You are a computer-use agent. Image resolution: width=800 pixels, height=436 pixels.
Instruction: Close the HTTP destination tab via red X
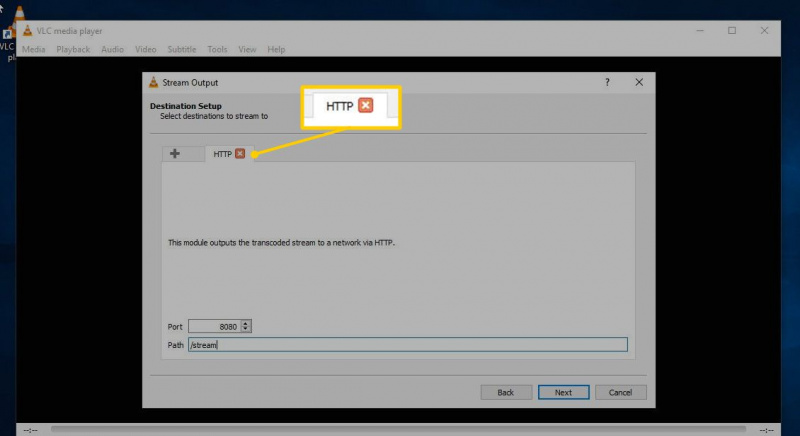click(240, 153)
